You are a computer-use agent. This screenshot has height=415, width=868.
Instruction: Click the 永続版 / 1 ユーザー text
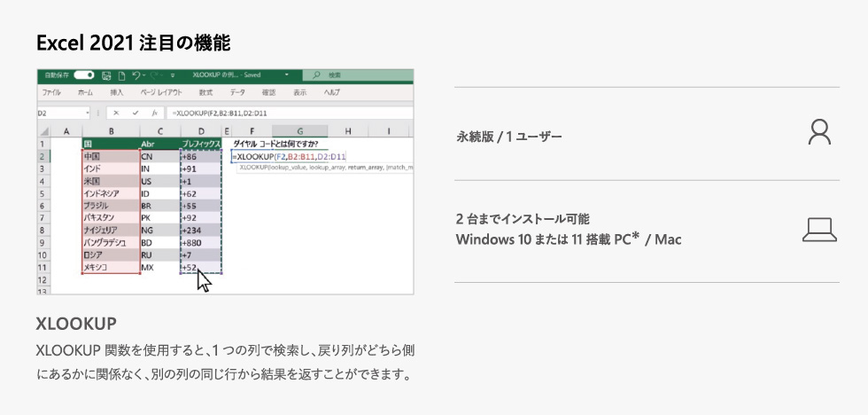[508, 137]
